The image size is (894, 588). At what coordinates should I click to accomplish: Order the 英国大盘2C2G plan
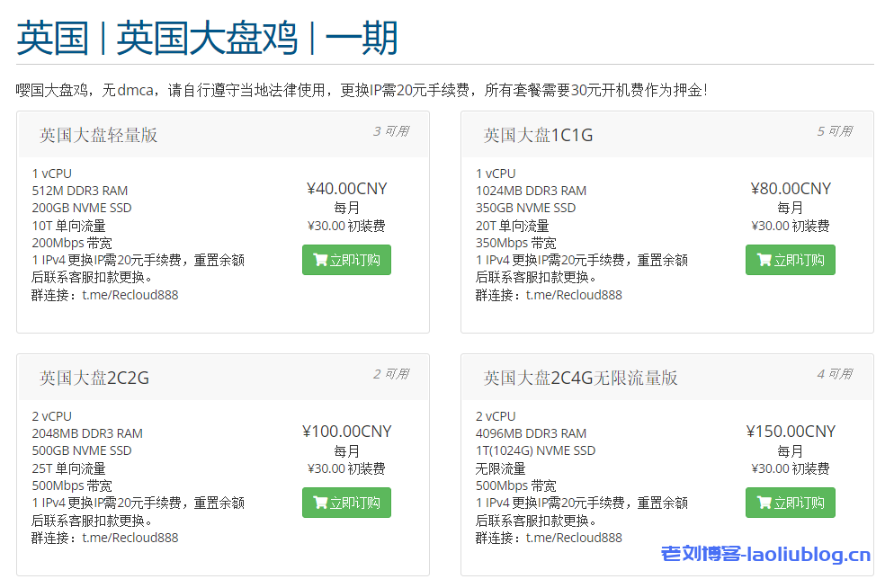[347, 503]
